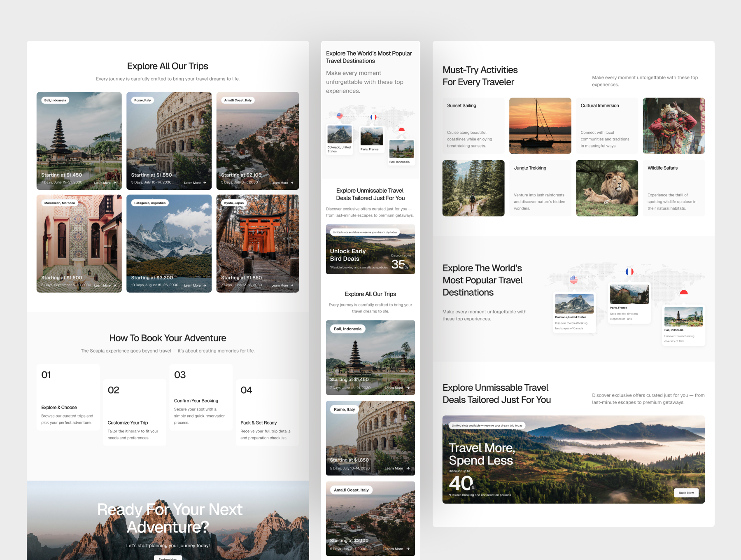The image size is (741, 560).
Task: Open the lion photo beside Wildlife Safaris
Action: pos(607,188)
